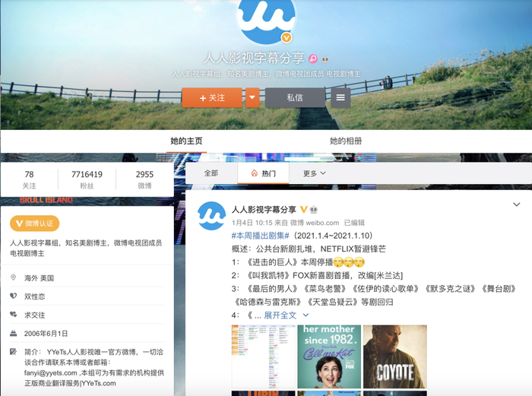Switch to 她的主页 tab
Screen dimensions: 532x396
pos(186,141)
